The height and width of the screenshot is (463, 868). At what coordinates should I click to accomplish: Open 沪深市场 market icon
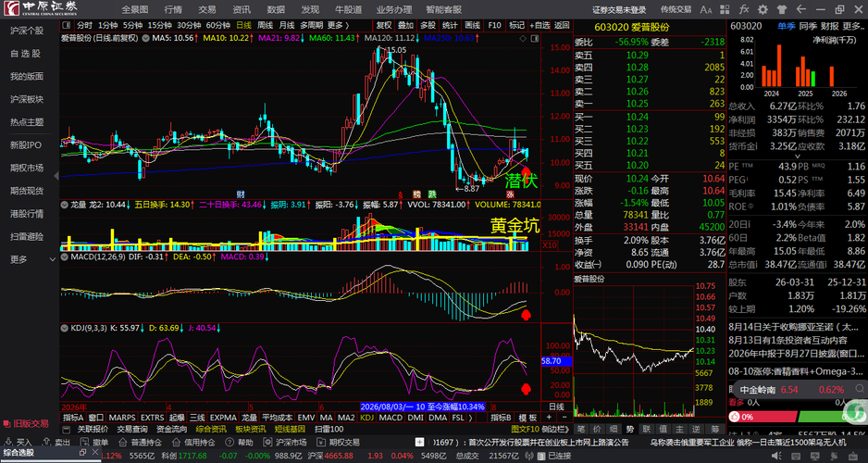click(x=267, y=443)
